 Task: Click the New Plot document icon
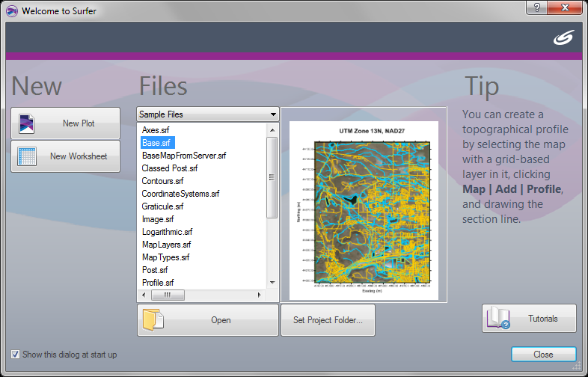coord(26,123)
